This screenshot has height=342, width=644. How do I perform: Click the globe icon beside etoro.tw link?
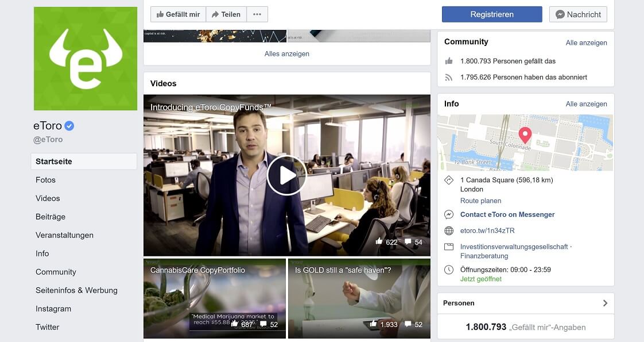[449, 230]
